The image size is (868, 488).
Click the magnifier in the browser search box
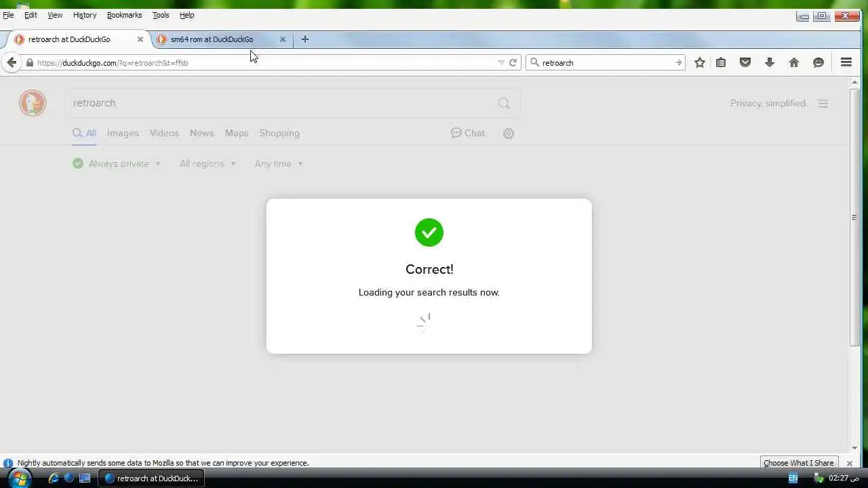pos(534,62)
